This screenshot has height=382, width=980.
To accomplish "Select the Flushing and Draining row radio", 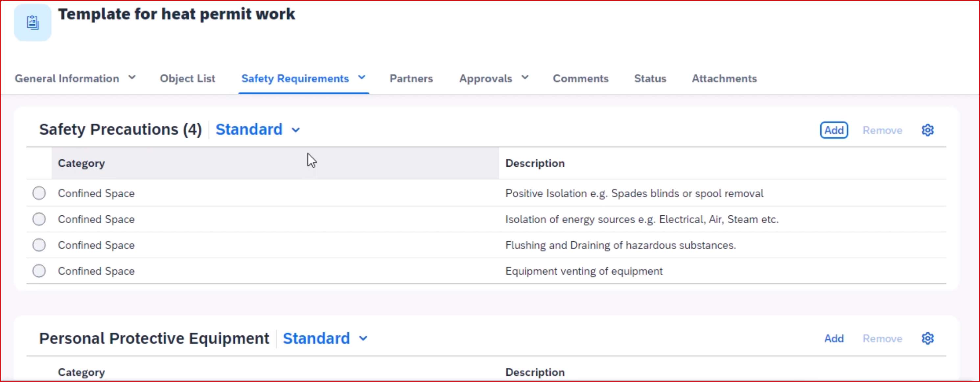I will (39, 245).
